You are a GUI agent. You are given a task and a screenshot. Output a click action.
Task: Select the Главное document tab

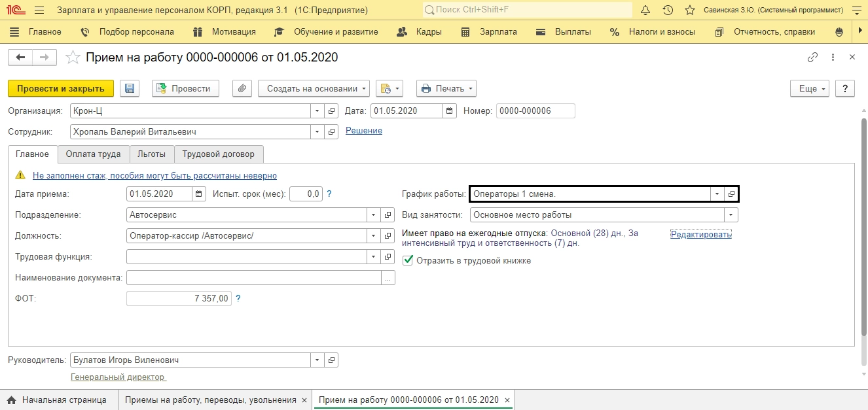pos(33,154)
